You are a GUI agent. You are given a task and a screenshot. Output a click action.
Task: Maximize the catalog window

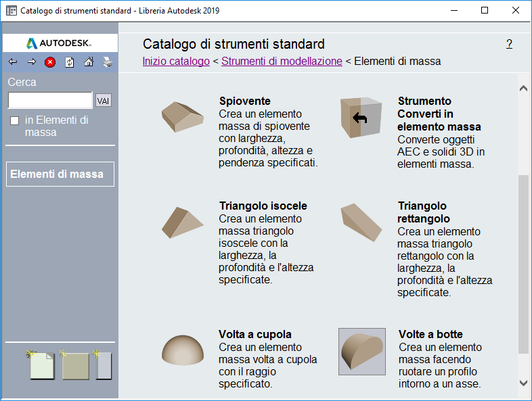[485, 11]
